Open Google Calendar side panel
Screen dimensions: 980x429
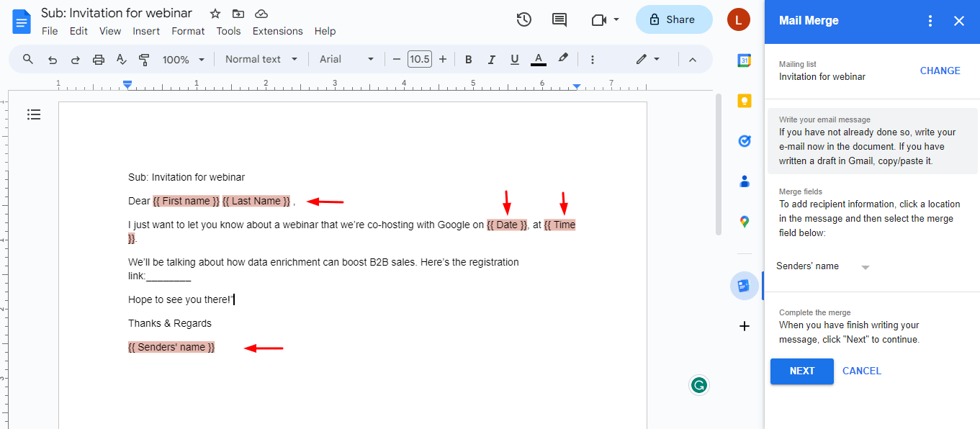pyautogui.click(x=744, y=60)
